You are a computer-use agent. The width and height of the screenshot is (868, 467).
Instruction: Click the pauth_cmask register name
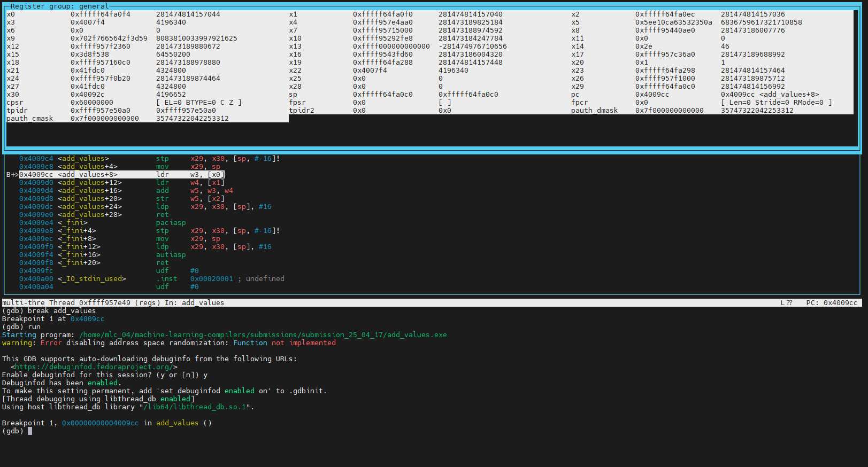click(x=30, y=119)
